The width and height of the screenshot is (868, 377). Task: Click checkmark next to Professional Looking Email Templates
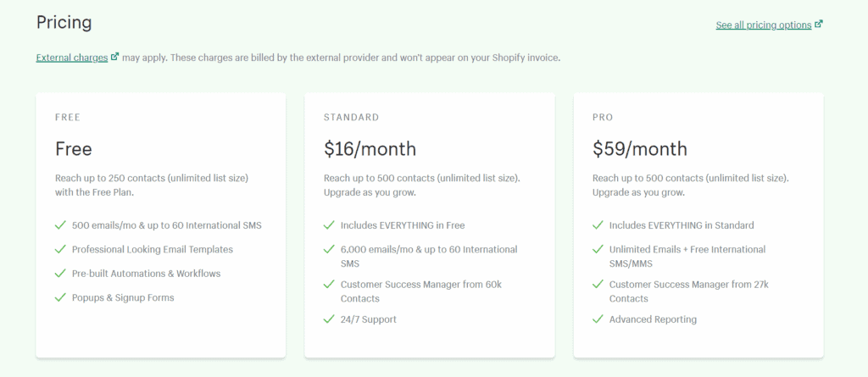[x=60, y=249]
